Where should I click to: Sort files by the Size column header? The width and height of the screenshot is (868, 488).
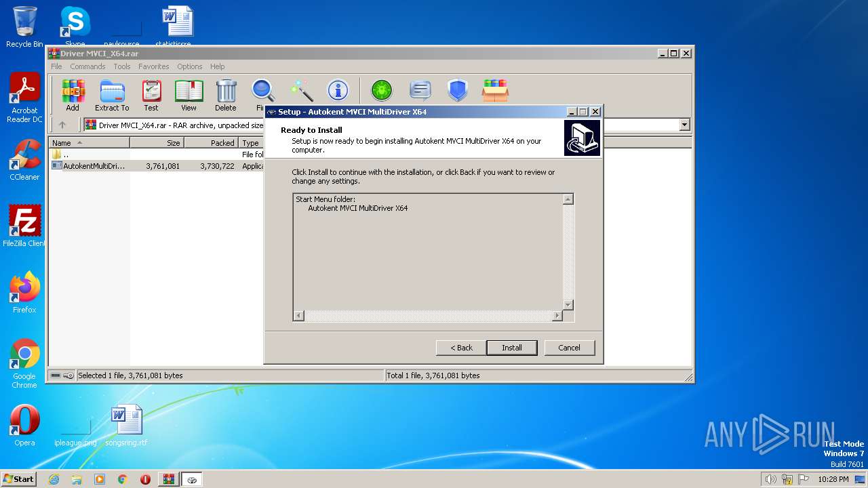157,143
